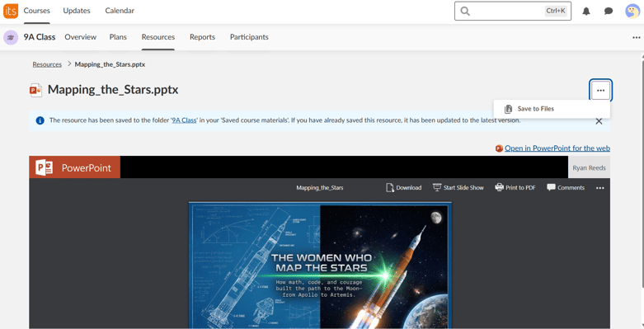Click the 9A Class course title
Viewport: 644px width, 329px height.
[x=40, y=37]
